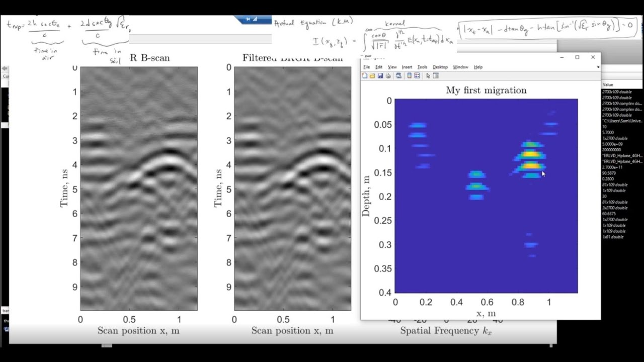Select workspace value '5.0000e+09'
644x362 pixels.
coord(612,144)
